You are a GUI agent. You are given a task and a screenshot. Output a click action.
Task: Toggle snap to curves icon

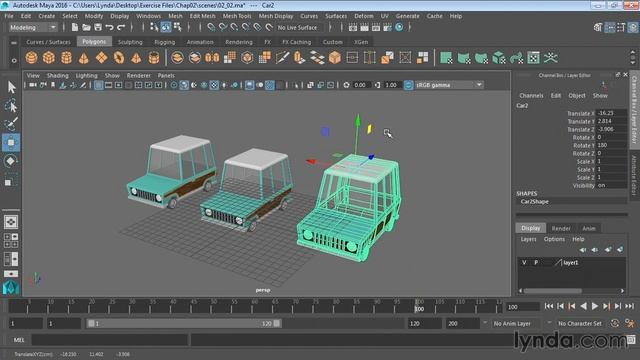(222, 27)
